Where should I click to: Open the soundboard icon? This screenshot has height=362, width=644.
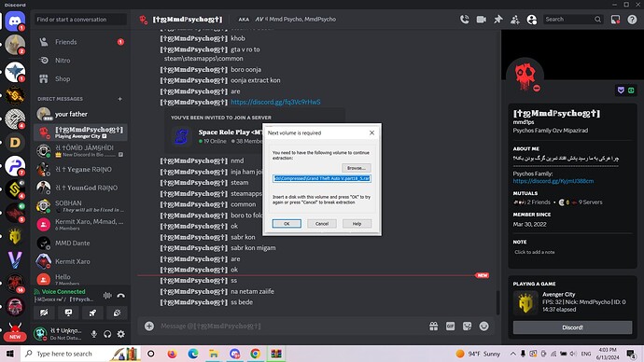point(117,313)
